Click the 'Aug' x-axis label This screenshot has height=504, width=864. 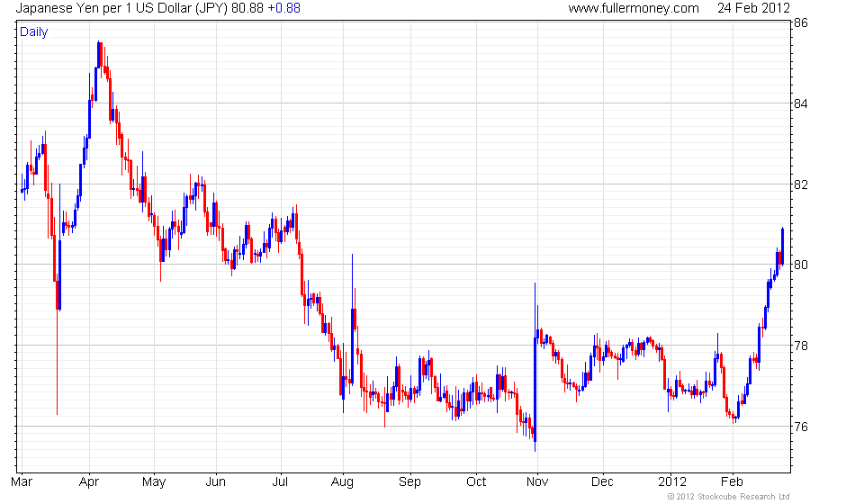pyautogui.click(x=342, y=482)
